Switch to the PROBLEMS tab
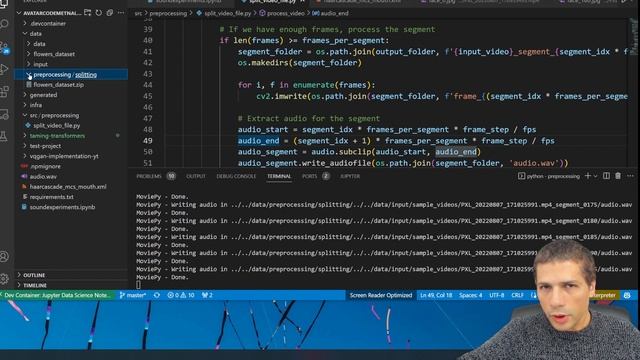The height and width of the screenshot is (360, 640). coord(149,176)
